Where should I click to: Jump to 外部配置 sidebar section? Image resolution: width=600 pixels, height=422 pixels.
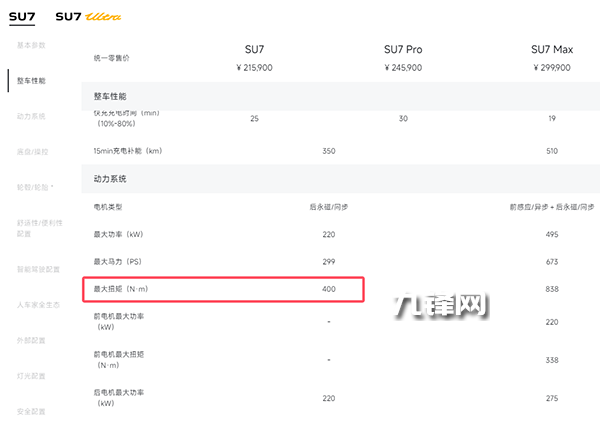click(31, 340)
